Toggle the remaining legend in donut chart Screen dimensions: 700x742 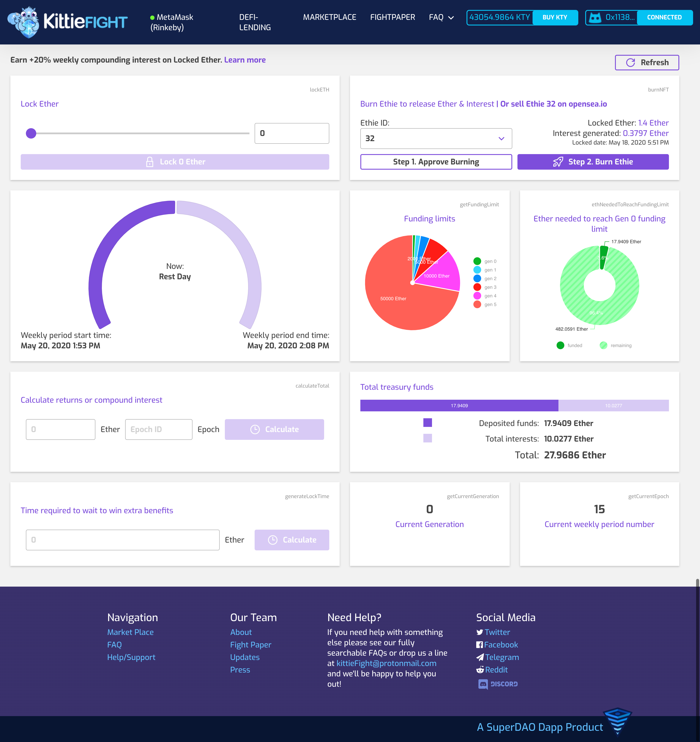(x=603, y=346)
